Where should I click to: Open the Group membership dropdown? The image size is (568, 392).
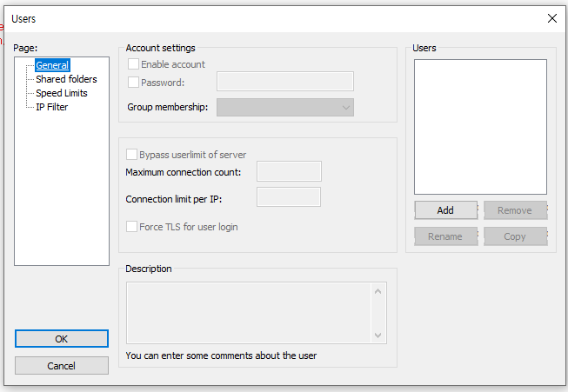tap(285, 108)
